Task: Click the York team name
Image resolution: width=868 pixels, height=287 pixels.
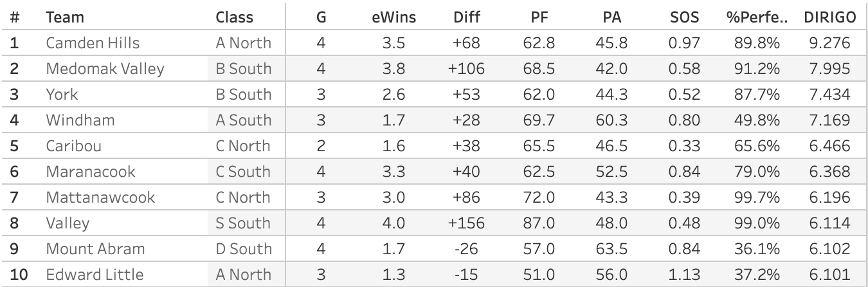Action: point(62,95)
